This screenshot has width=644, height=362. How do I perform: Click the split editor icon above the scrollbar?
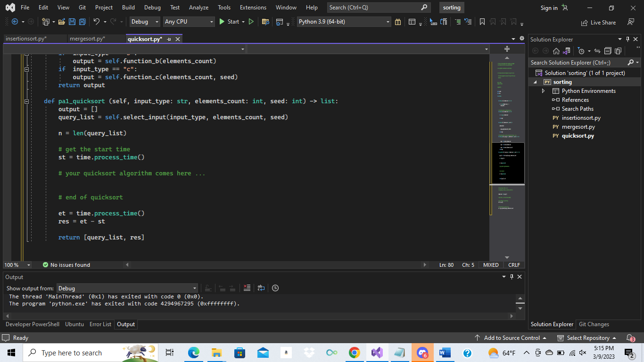[507, 49]
